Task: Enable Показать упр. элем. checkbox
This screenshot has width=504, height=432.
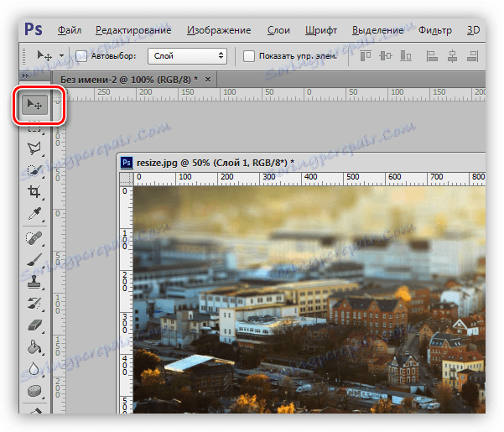Action: 249,56
